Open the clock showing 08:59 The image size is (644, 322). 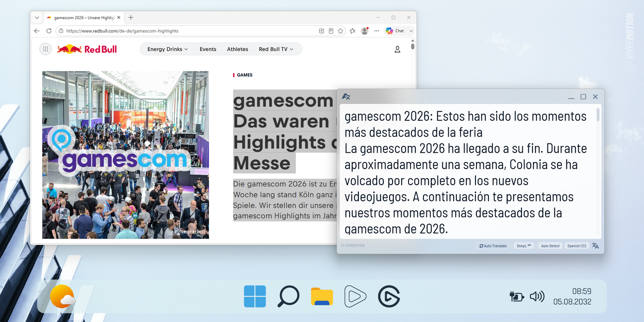582,291
